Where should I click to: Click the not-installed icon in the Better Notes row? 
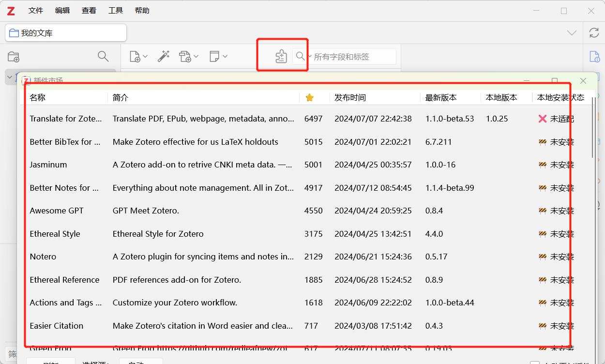(543, 188)
